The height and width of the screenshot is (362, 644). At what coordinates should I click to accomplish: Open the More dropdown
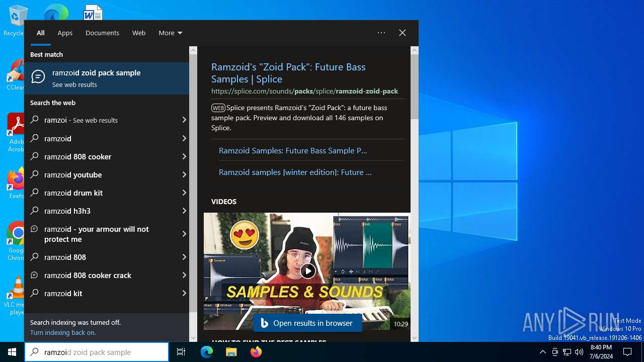[171, 33]
